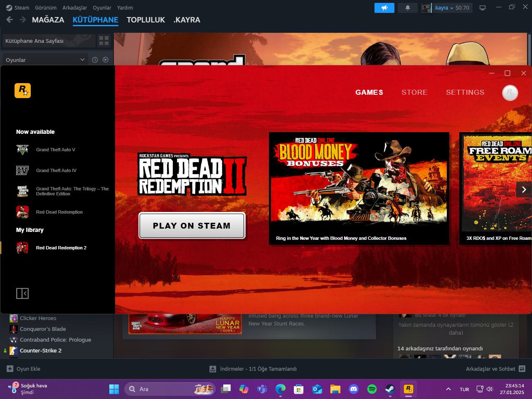Switch to Steam via the taskbar icon

pos(390,389)
